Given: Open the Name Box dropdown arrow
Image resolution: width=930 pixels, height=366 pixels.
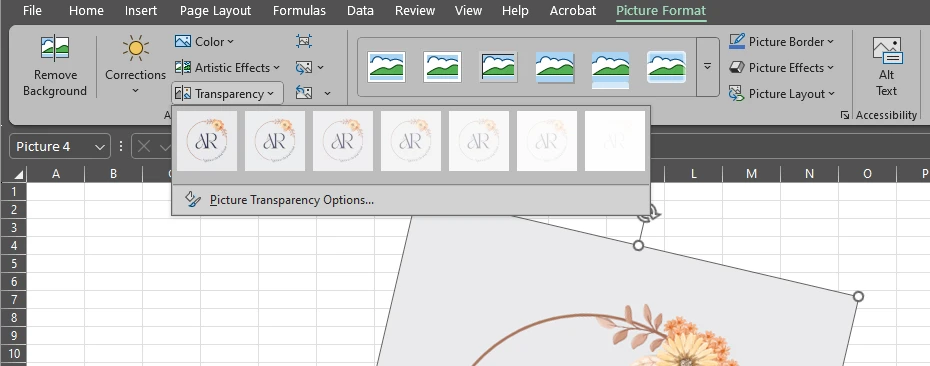Looking at the screenshot, I should (x=100, y=147).
